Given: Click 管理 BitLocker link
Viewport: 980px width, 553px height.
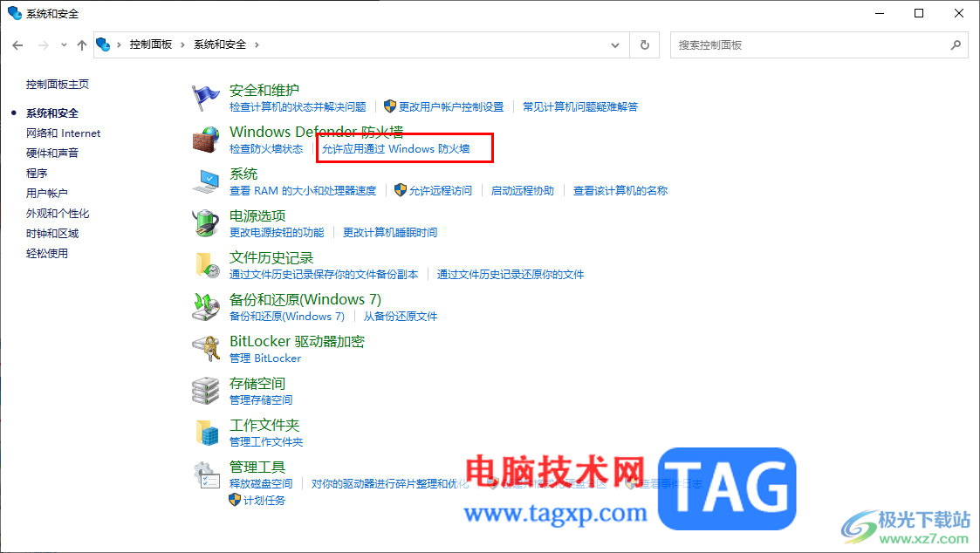Looking at the screenshot, I should click(x=265, y=358).
